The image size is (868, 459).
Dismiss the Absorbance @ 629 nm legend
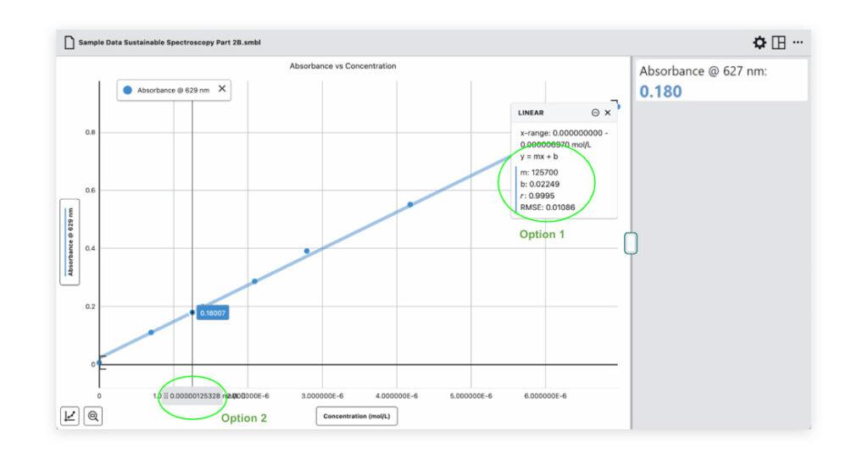tap(222, 89)
